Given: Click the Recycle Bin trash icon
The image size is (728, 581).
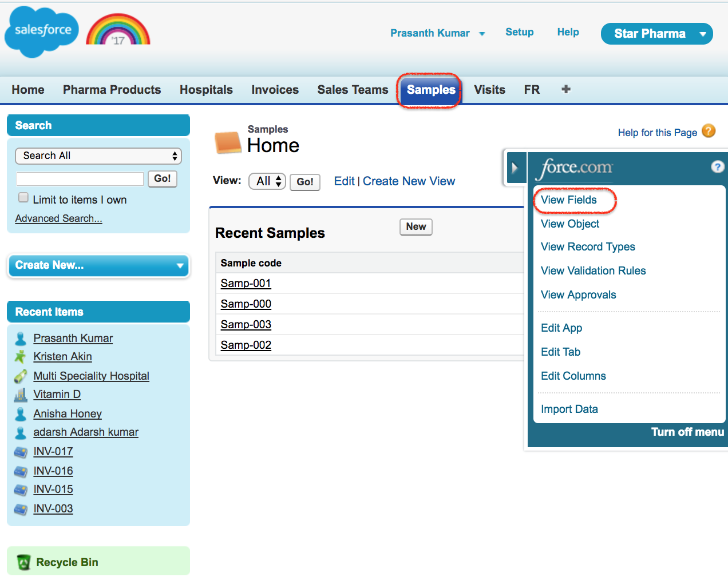Looking at the screenshot, I should [x=23, y=562].
